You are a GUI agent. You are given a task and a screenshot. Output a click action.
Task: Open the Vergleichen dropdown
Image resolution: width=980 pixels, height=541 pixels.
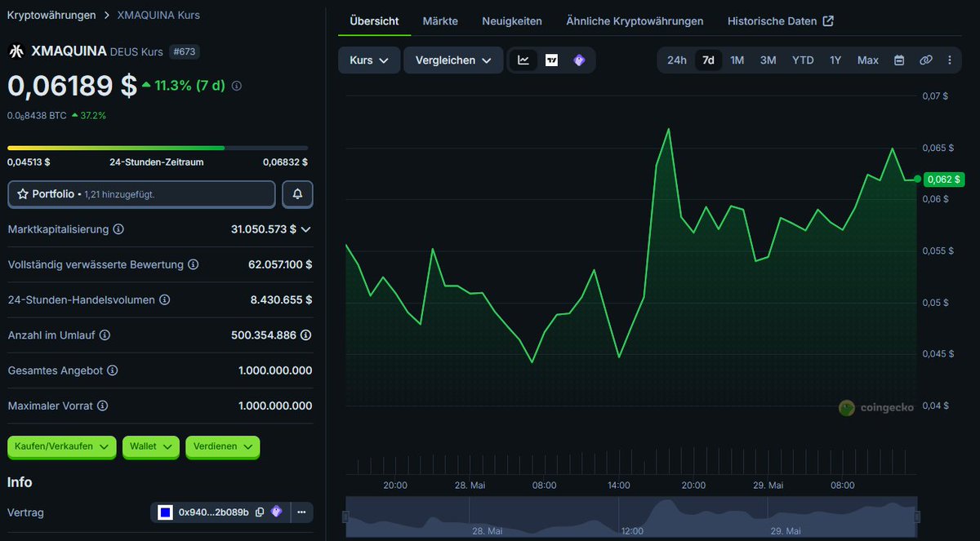point(453,60)
